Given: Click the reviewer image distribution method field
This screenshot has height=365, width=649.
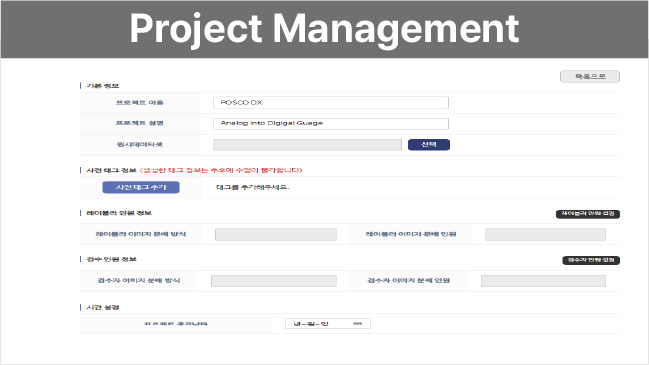Looking at the screenshot, I should (x=274, y=281).
